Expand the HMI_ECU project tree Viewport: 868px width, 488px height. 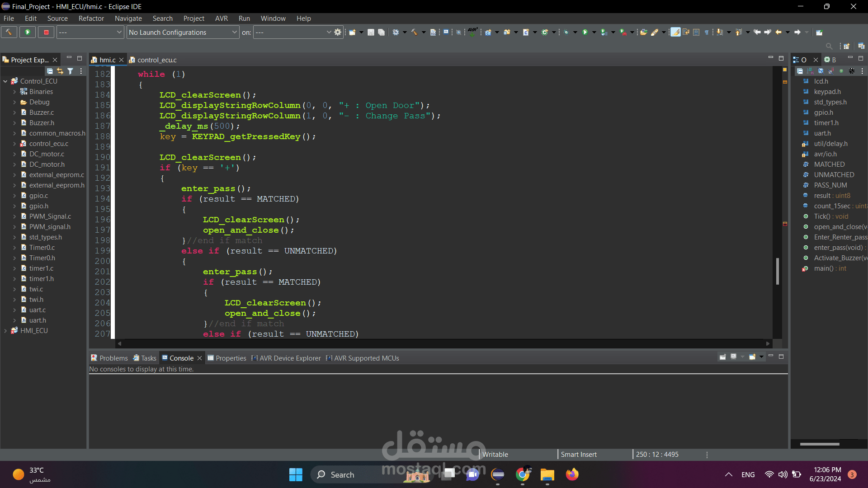[x=5, y=331]
